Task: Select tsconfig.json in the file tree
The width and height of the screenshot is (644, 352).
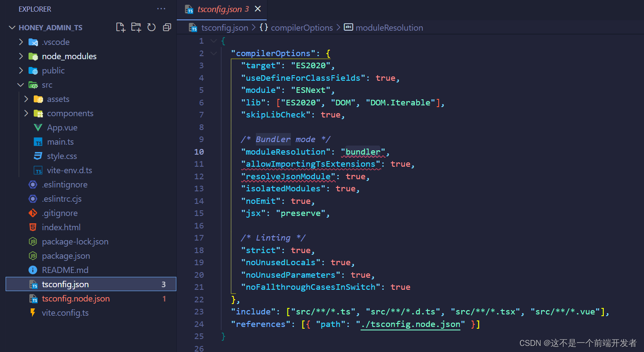Action: tap(91, 284)
